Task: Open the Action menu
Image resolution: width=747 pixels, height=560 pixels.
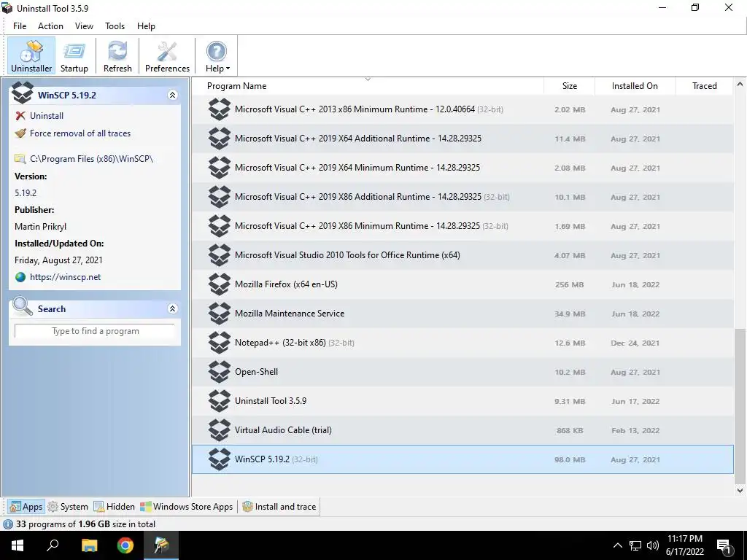Action: (x=50, y=26)
